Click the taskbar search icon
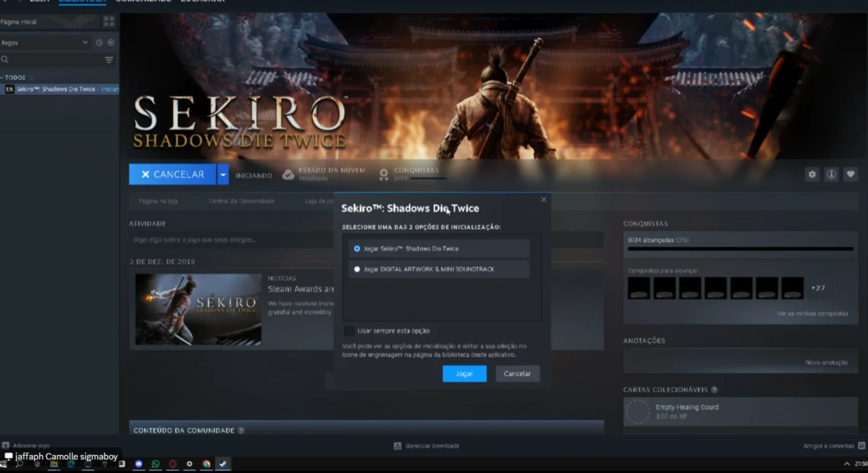This screenshot has height=473, width=868. pyautogui.click(x=20, y=464)
